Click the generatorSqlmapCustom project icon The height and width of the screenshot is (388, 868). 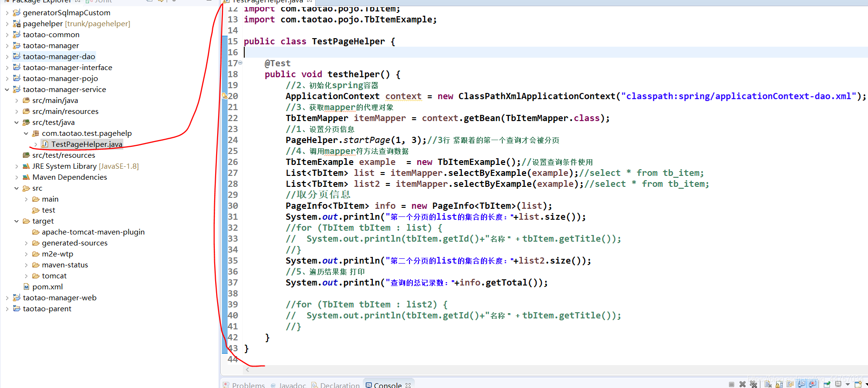[17, 13]
